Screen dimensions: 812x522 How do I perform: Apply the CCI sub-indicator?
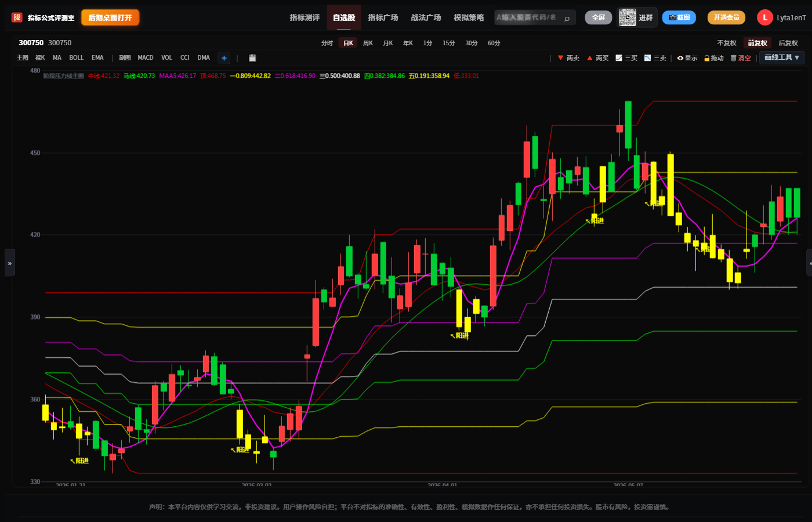(x=185, y=58)
